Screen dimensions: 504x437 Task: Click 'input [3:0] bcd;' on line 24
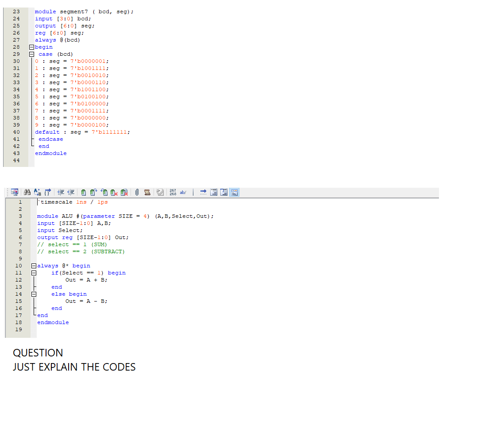point(63,19)
